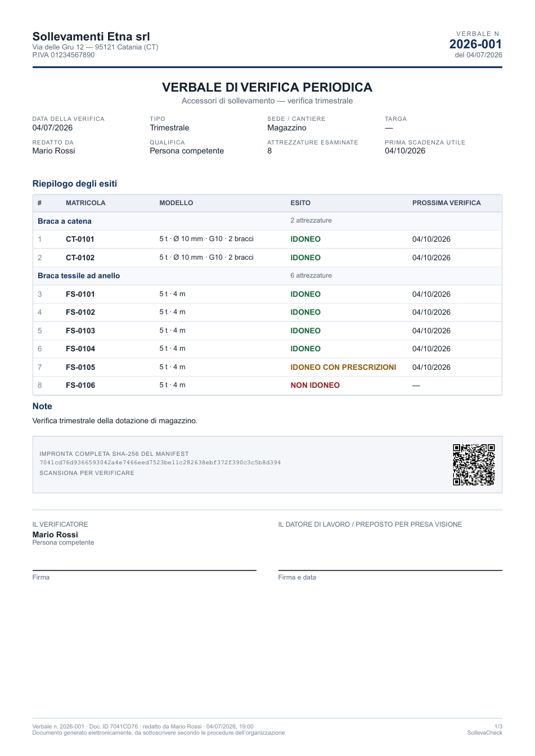
Task: Click the 2 attrezzature count
Action: click(x=311, y=220)
